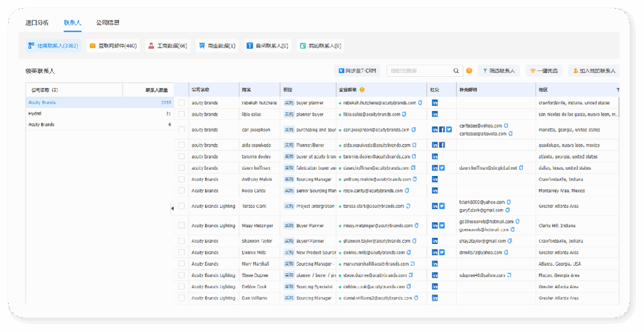
Task: Click the search magnifier icon
Action: click(456, 71)
